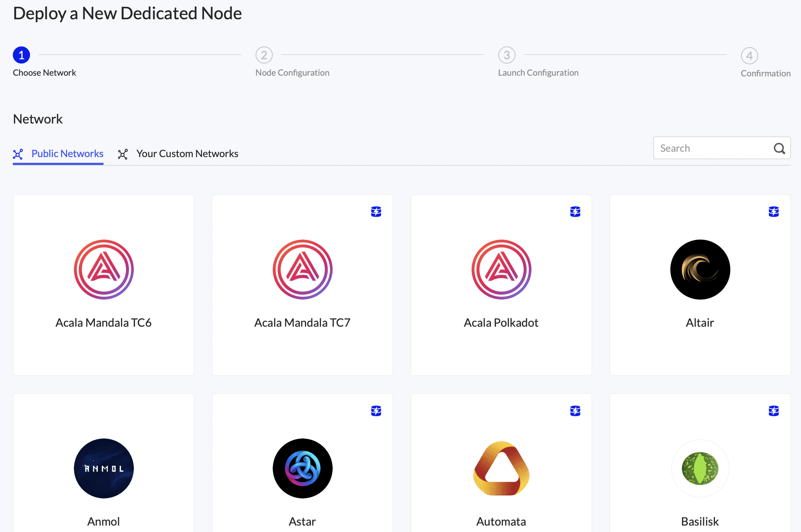The width and height of the screenshot is (801, 532).
Task: Jump to step 3 Launch Configuration
Action: click(507, 55)
